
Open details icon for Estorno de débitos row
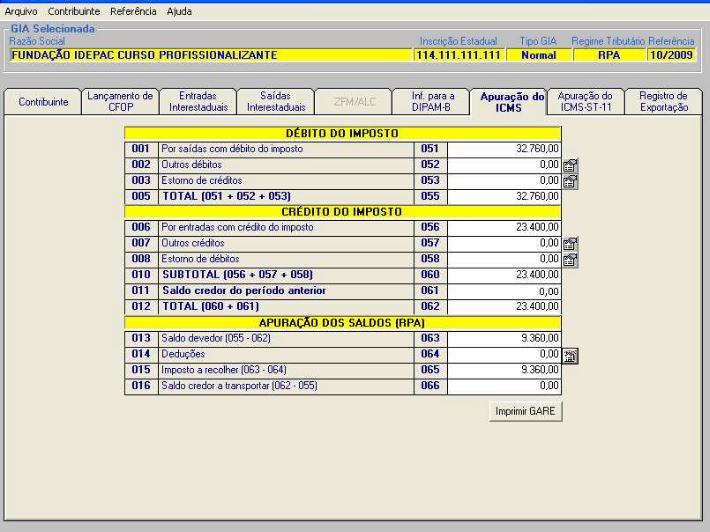click(x=571, y=260)
